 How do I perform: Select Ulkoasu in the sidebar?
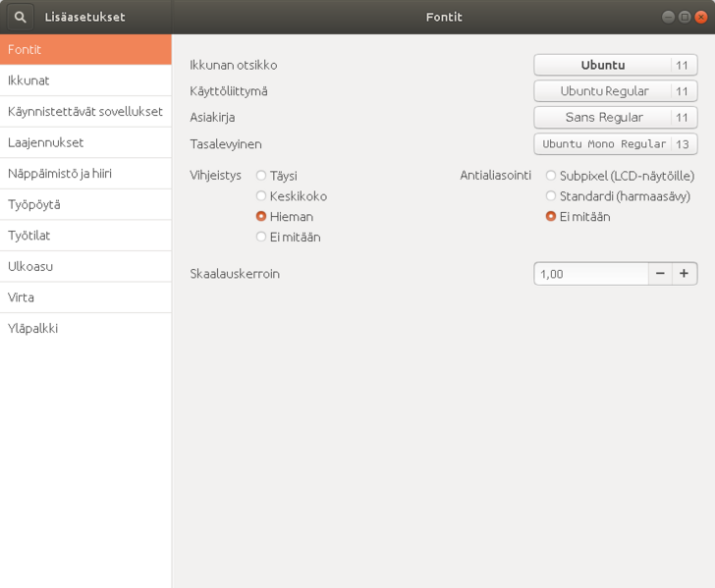85,266
